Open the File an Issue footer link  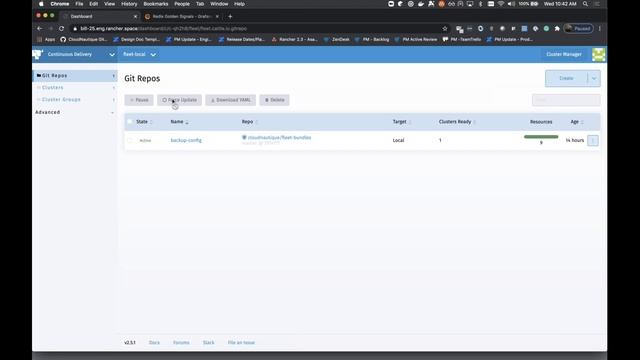pos(241,343)
